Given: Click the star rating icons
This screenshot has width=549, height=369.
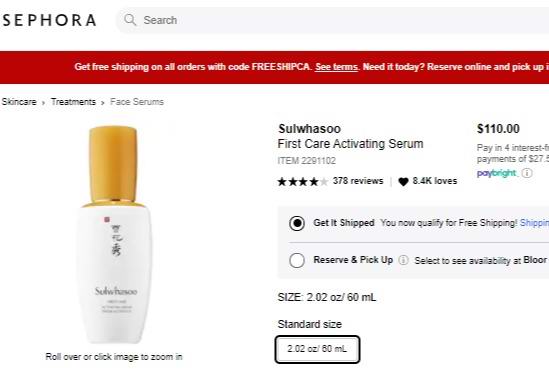Looking at the screenshot, I should (x=303, y=181).
